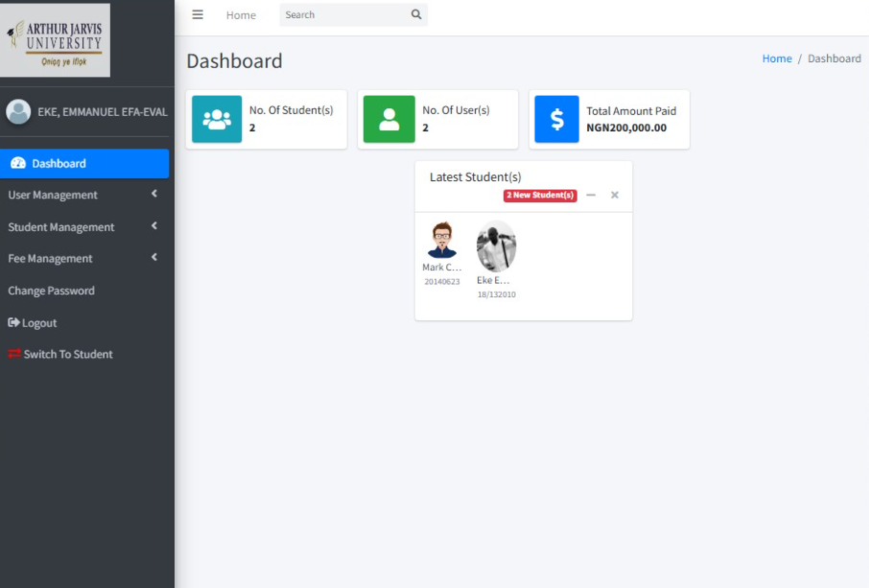Click No. Of User(s) label
The image size is (869, 588).
457,110
